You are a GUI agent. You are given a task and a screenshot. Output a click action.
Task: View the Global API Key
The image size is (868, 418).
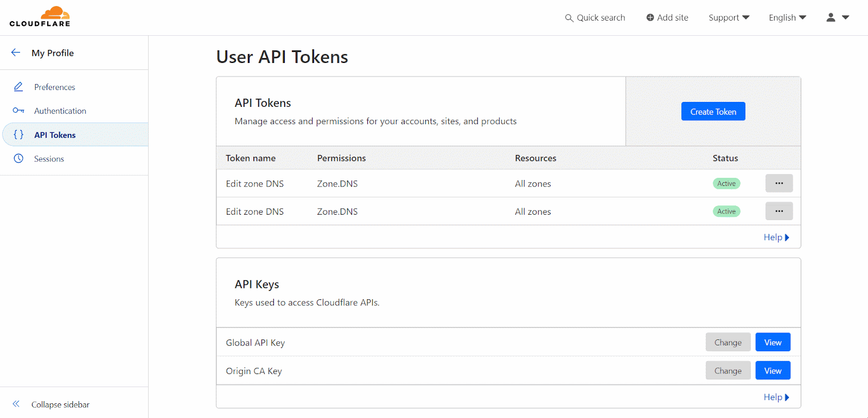(x=773, y=342)
